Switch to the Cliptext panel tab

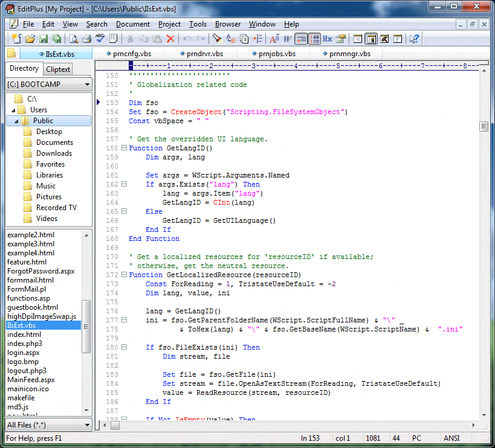pyautogui.click(x=58, y=69)
